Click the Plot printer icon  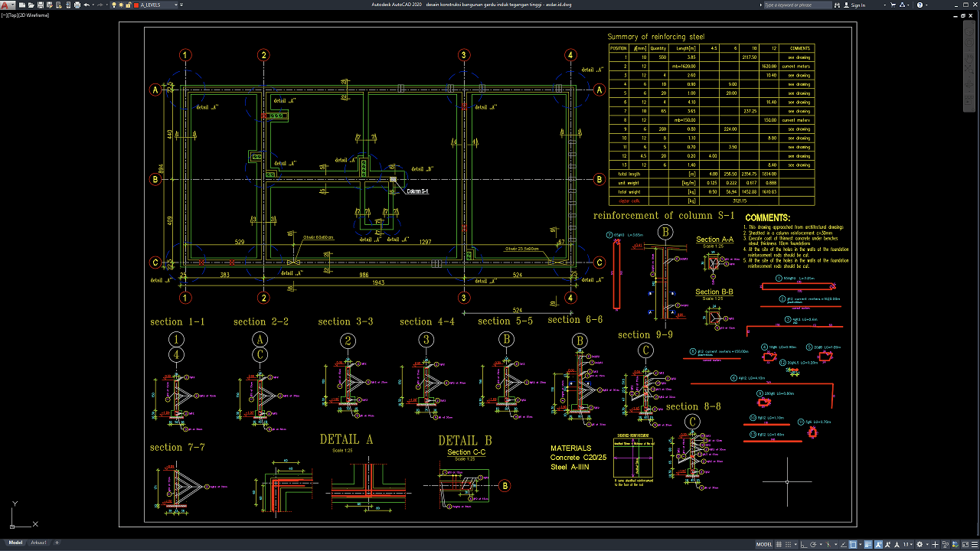77,5
